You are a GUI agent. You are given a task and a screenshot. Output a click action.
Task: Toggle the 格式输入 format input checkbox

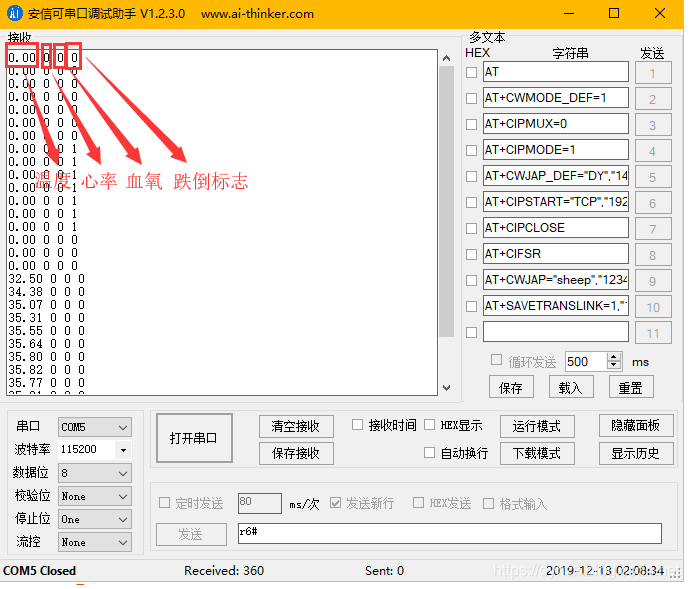pos(488,503)
